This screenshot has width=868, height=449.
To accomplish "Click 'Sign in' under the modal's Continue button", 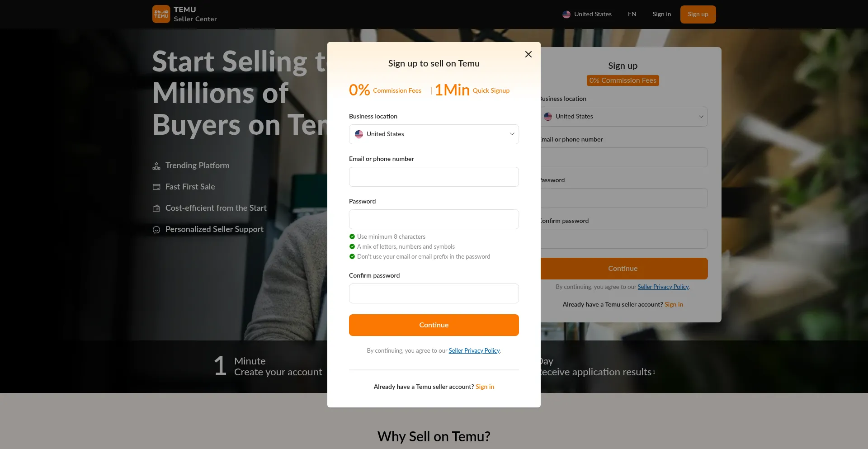I will pyautogui.click(x=485, y=387).
